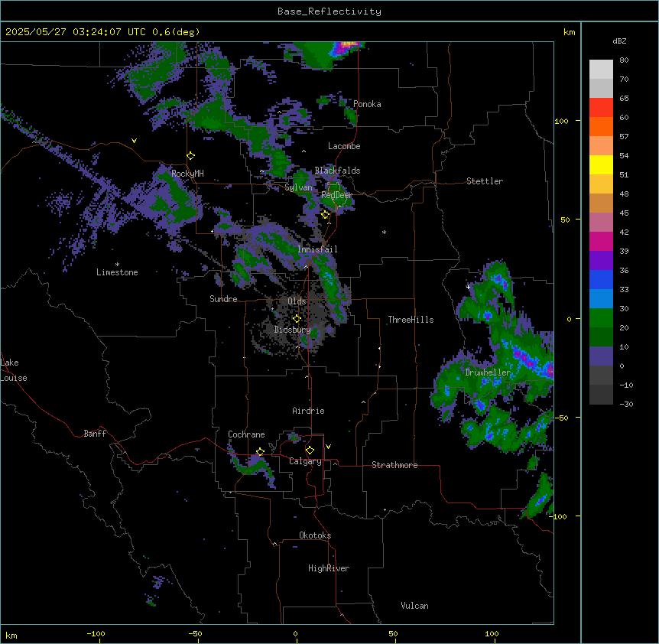
Task: Click the Calgary city label
Action: pos(305,461)
